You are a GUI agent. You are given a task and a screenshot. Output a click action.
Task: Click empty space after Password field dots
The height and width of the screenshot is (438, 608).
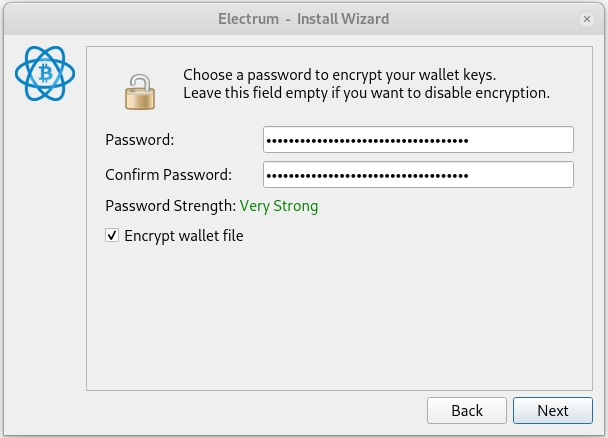[520, 140]
